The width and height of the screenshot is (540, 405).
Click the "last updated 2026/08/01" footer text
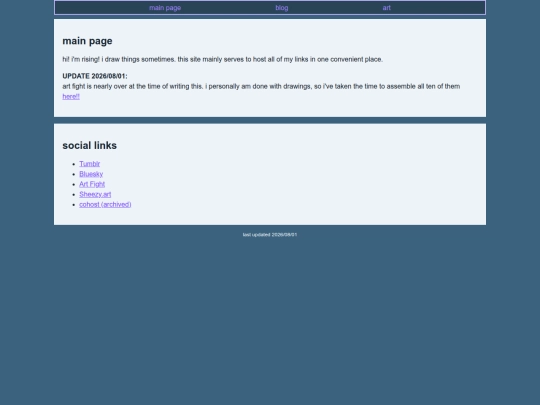click(270, 235)
